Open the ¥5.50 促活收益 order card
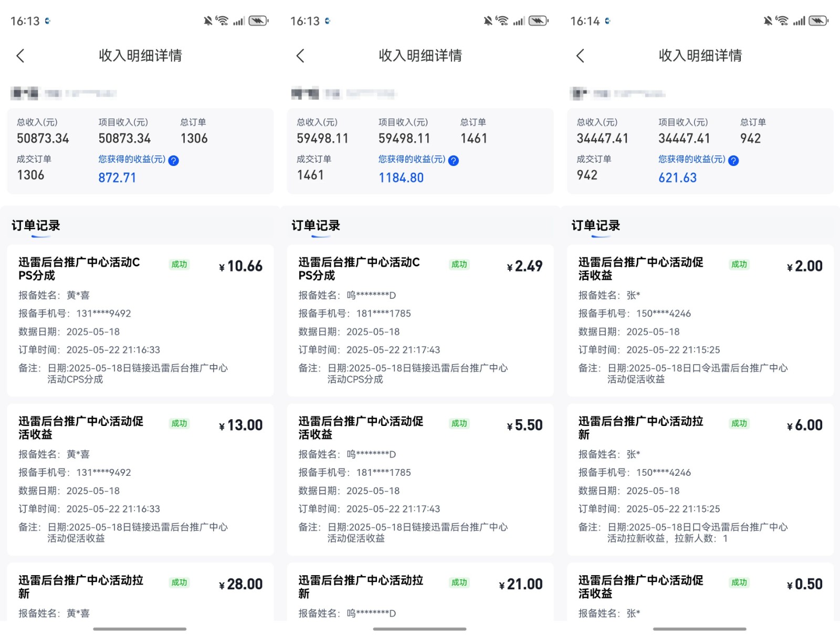The height and width of the screenshot is (635, 840). tap(420, 479)
